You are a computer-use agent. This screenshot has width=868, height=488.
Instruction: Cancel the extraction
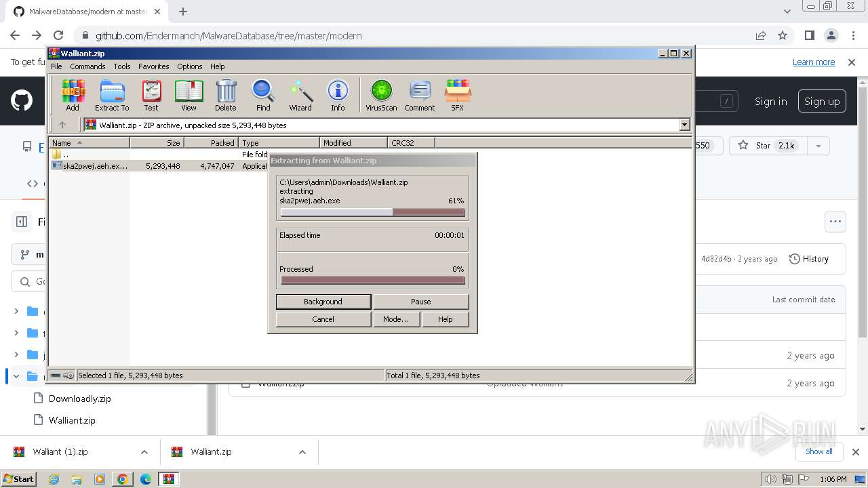pyautogui.click(x=323, y=319)
